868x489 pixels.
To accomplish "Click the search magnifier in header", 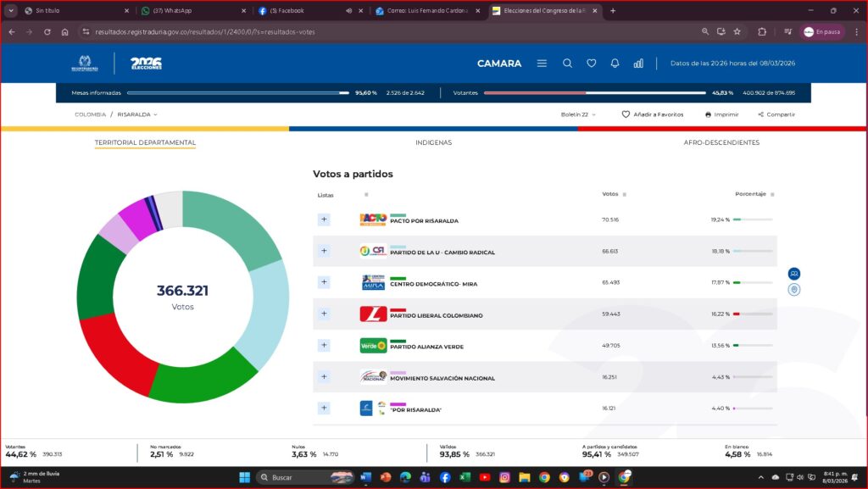I will [567, 64].
